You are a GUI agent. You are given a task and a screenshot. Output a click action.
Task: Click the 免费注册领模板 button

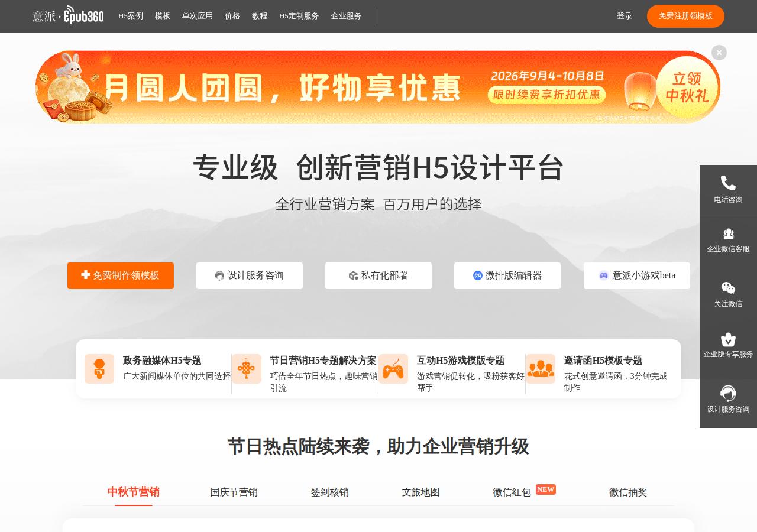click(685, 16)
